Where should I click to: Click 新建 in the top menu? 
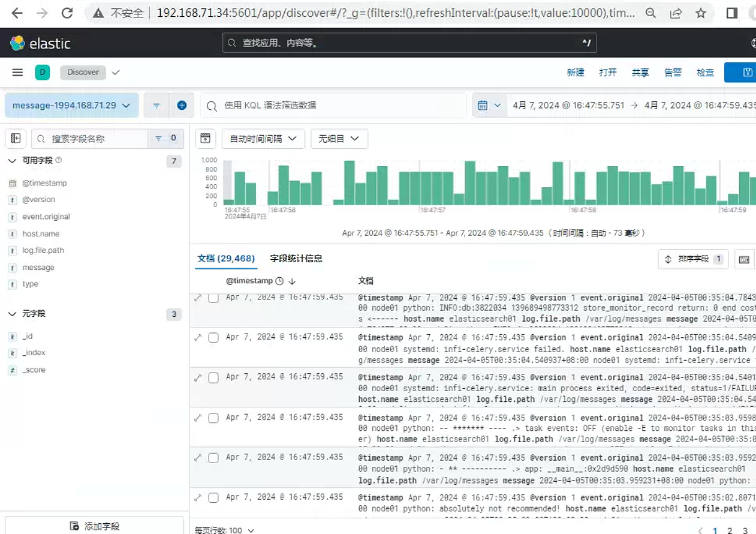tap(576, 73)
